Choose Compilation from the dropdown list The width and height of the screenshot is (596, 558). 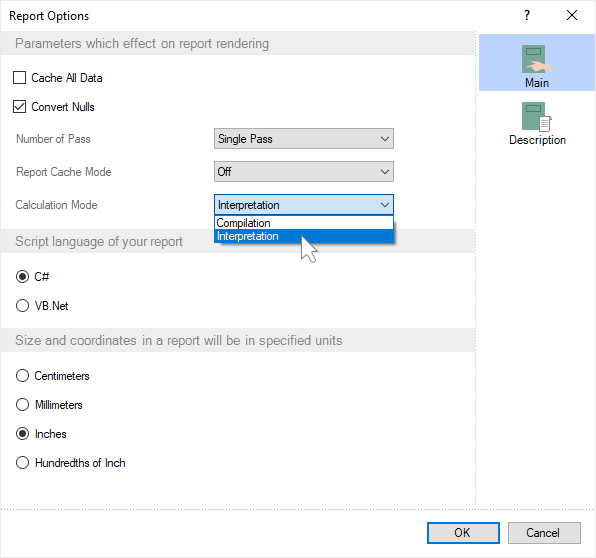pyautogui.click(x=304, y=223)
